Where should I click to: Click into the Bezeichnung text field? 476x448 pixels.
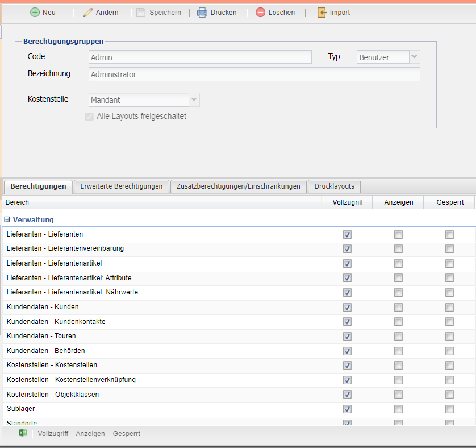point(254,74)
